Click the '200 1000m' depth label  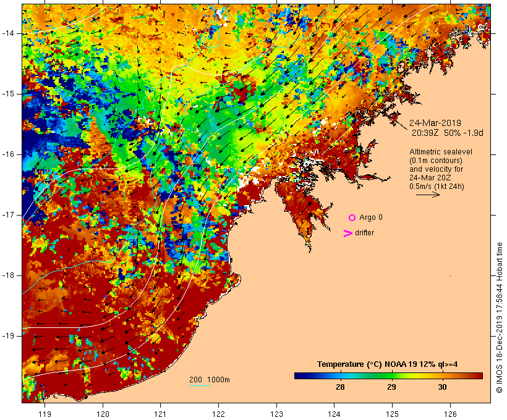pyautogui.click(x=210, y=380)
